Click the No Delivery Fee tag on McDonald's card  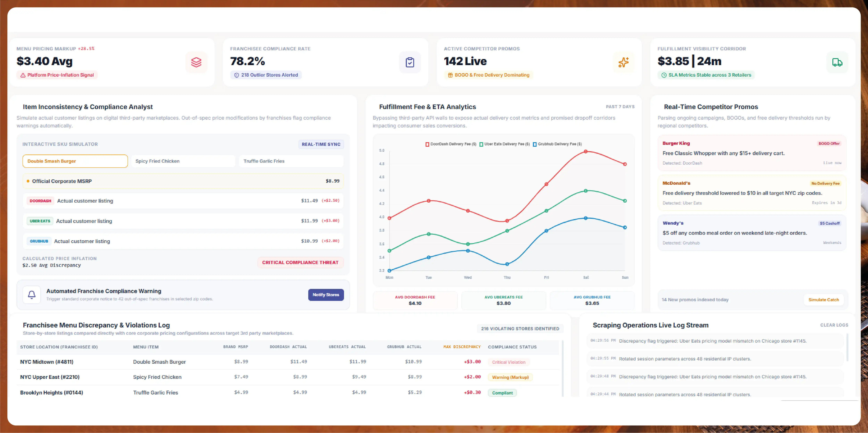[825, 184]
